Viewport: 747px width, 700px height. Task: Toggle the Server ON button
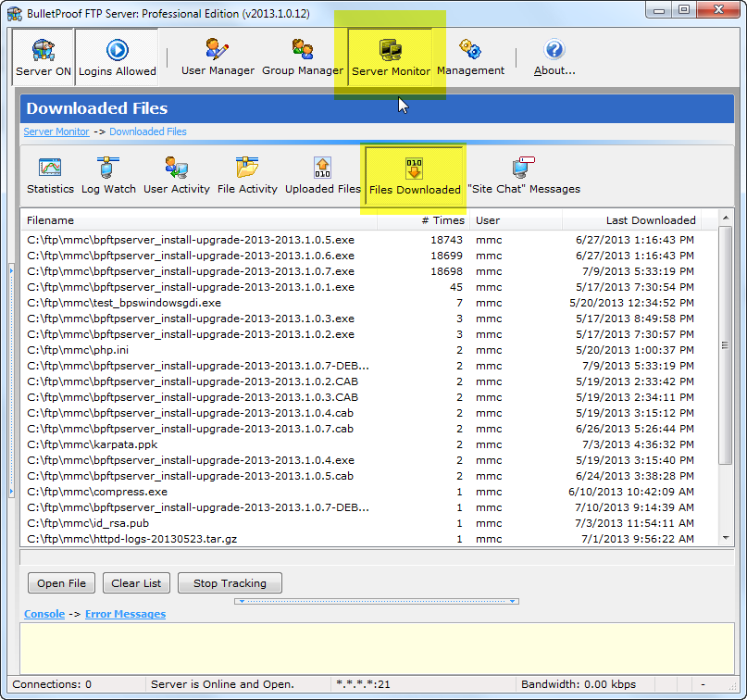click(x=44, y=57)
